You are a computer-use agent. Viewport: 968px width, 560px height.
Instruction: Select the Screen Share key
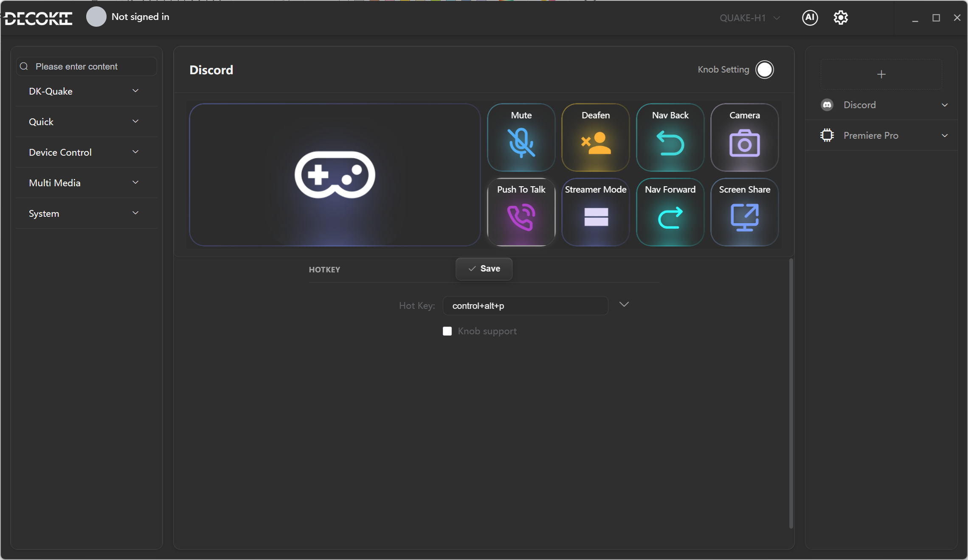click(745, 212)
